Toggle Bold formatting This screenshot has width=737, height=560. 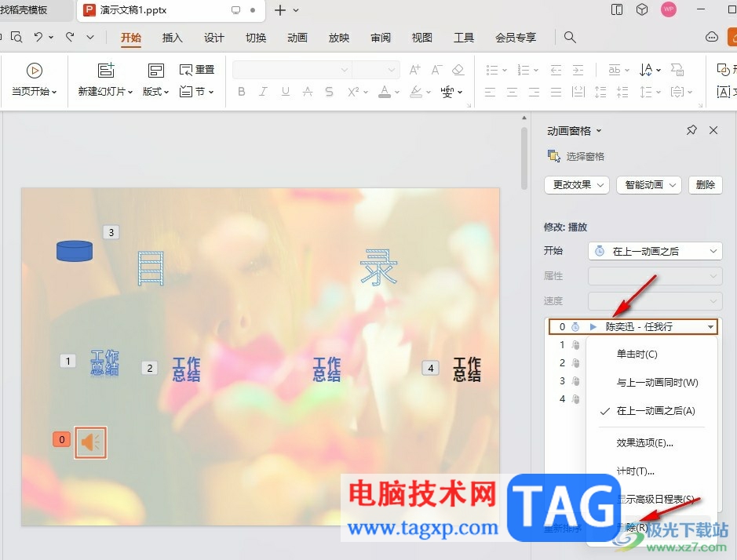point(241,92)
